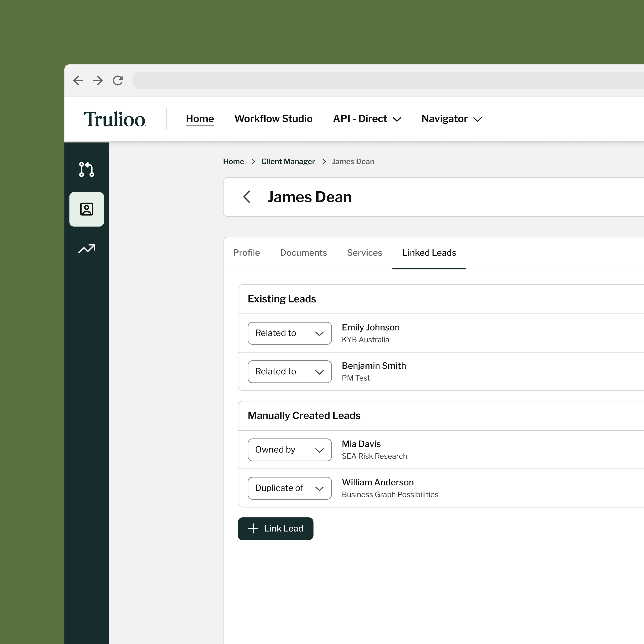Click the browser back arrow
The image size is (644, 644).
pos(78,80)
